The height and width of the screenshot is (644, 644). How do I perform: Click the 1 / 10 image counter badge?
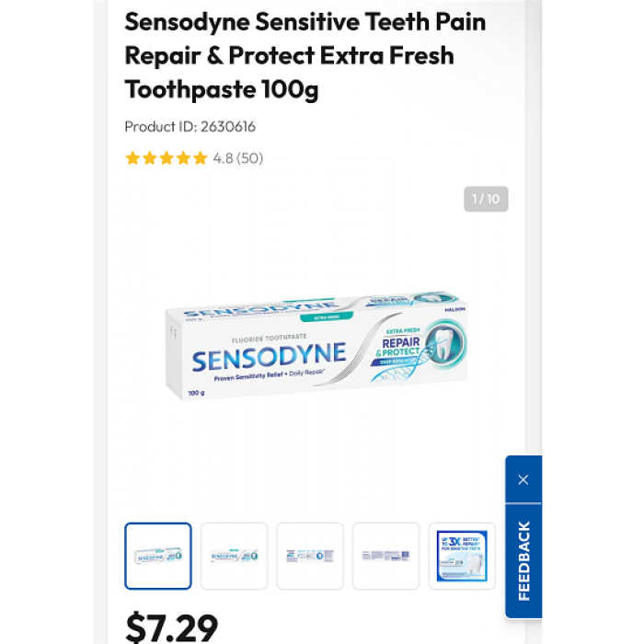486,200
